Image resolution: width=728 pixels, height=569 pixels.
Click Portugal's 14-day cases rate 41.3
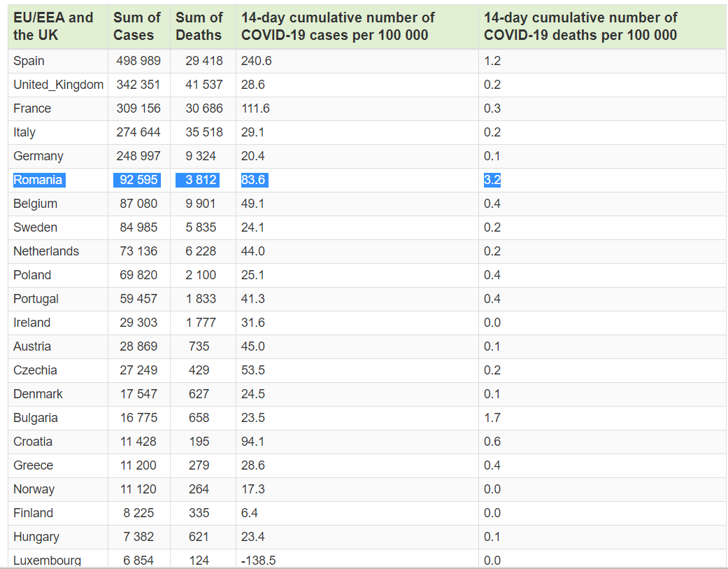click(x=252, y=299)
